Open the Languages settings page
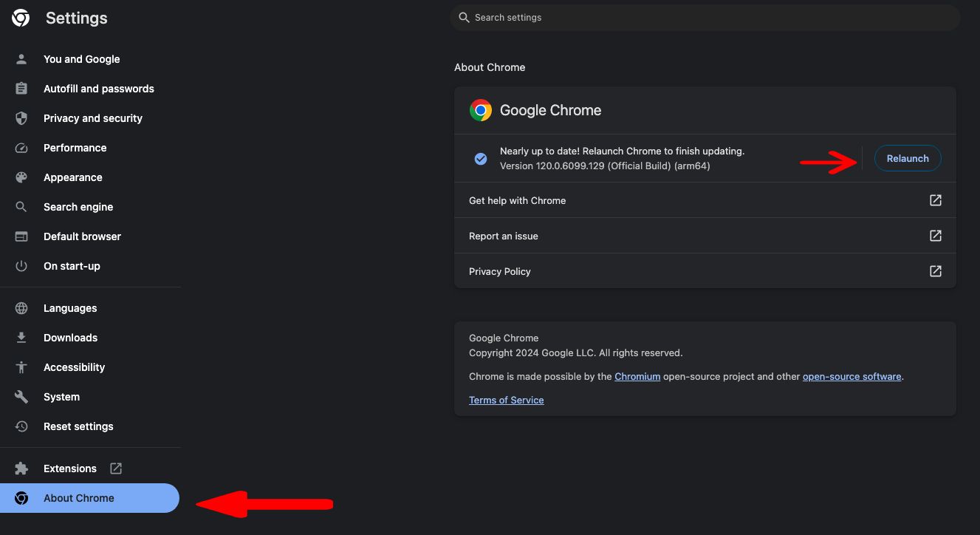This screenshot has width=980, height=535. pyautogui.click(x=70, y=308)
